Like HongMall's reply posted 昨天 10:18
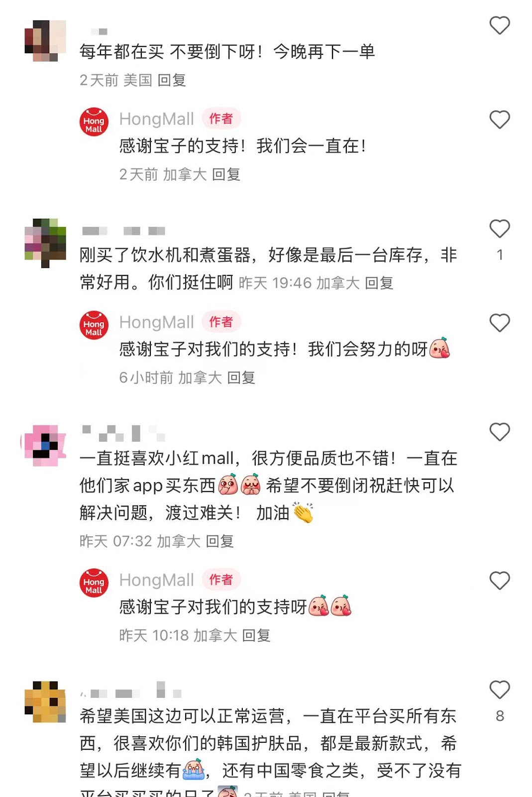This screenshot has height=797, width=532. (x=500, y=581)
